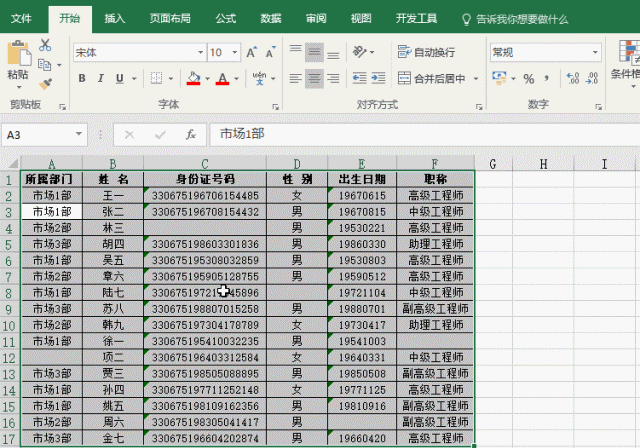Switch to the 公式 Formulas tab
640x448 pixels.
(x=226, y=18)
